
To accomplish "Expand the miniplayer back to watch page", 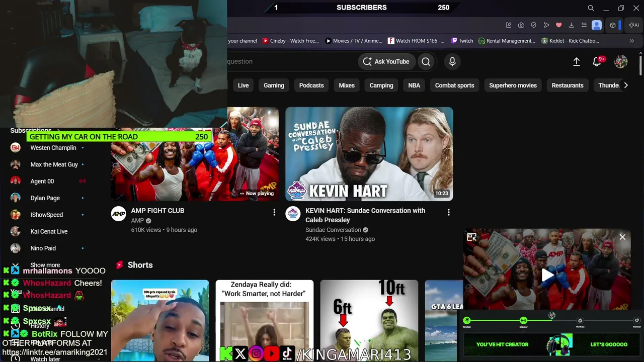I will point(471,237).
